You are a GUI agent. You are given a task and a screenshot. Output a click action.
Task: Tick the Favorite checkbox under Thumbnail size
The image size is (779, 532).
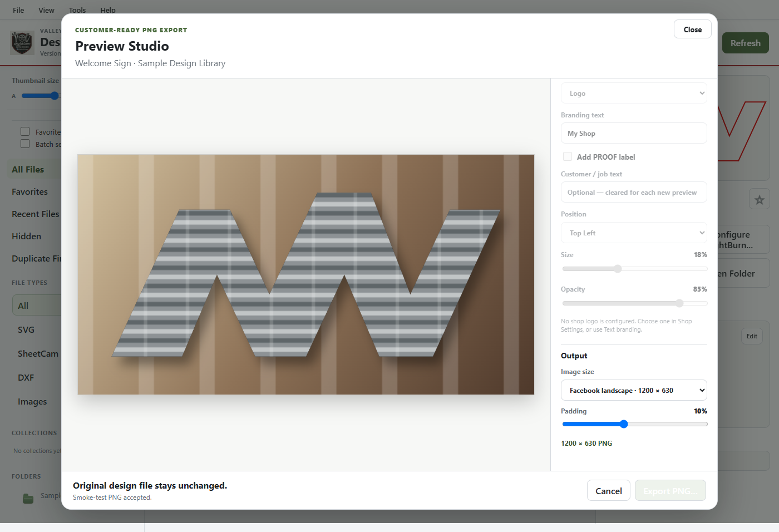pos(25,131)
